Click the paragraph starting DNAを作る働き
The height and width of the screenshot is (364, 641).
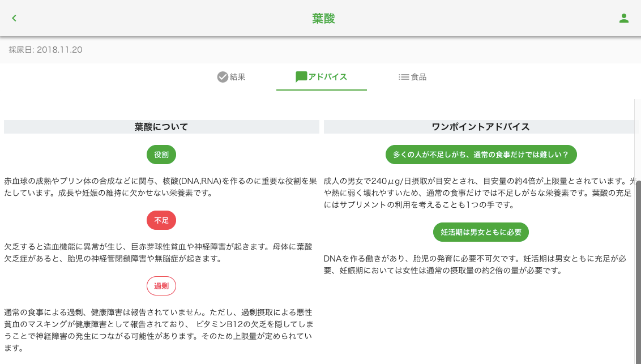[x=475, y=264]
